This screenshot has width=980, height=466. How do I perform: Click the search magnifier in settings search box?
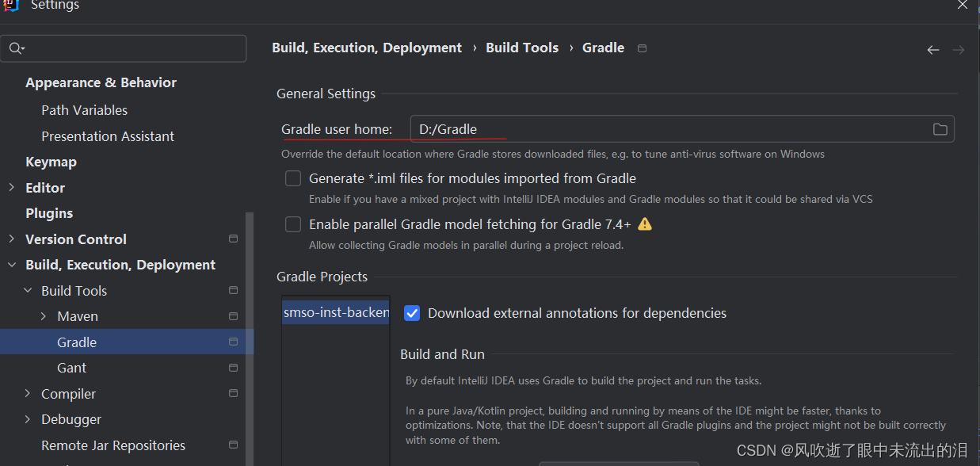pos(16,48)
